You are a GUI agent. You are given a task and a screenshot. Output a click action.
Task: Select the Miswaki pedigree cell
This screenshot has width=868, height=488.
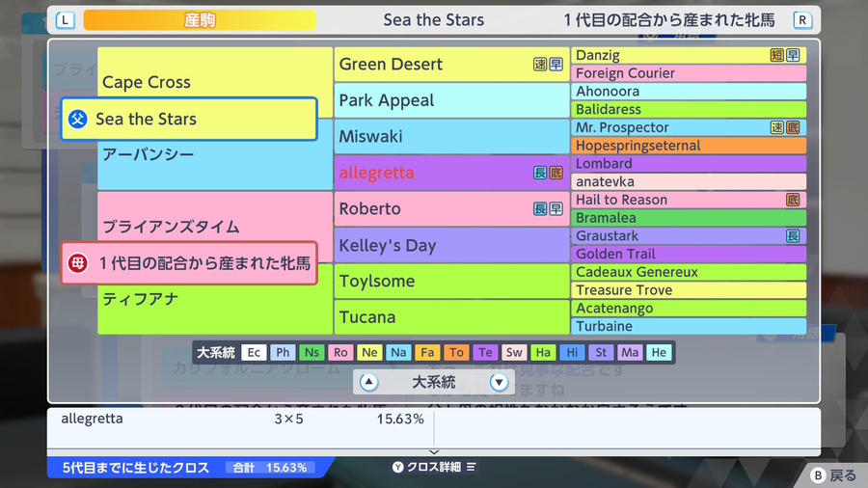[451, 136]
